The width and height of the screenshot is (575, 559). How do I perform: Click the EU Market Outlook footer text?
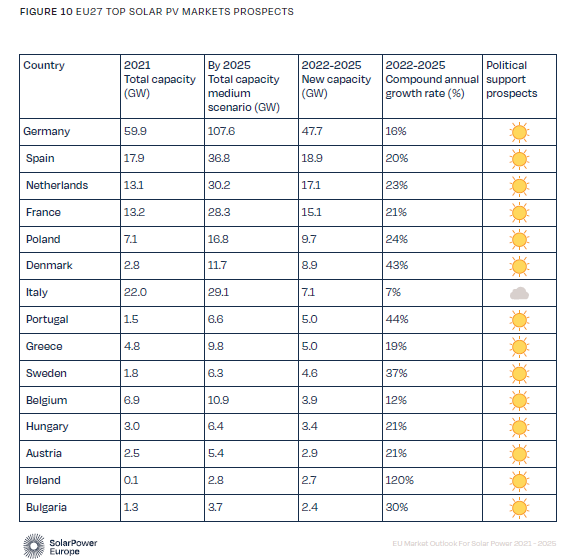coord(474,543)
